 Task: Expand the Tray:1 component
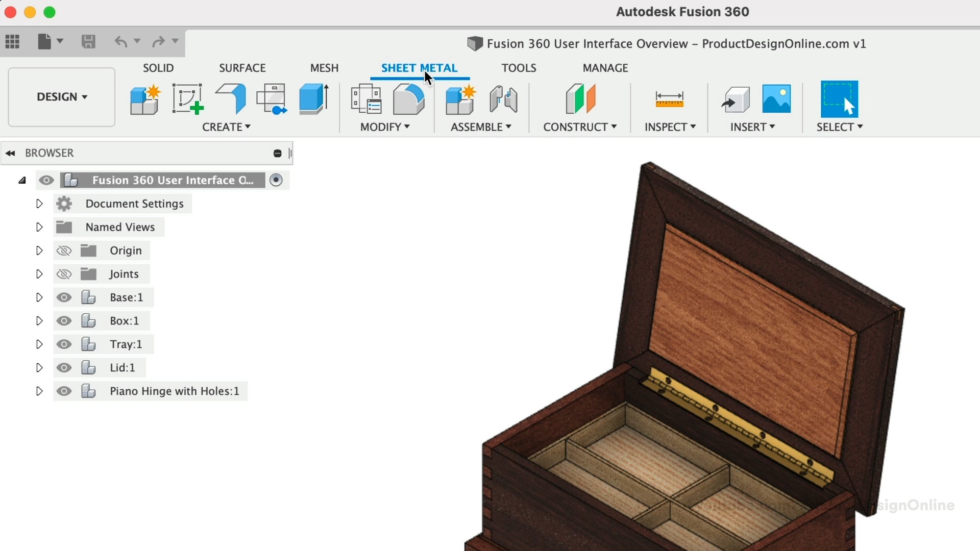click(x=39, y=344)
